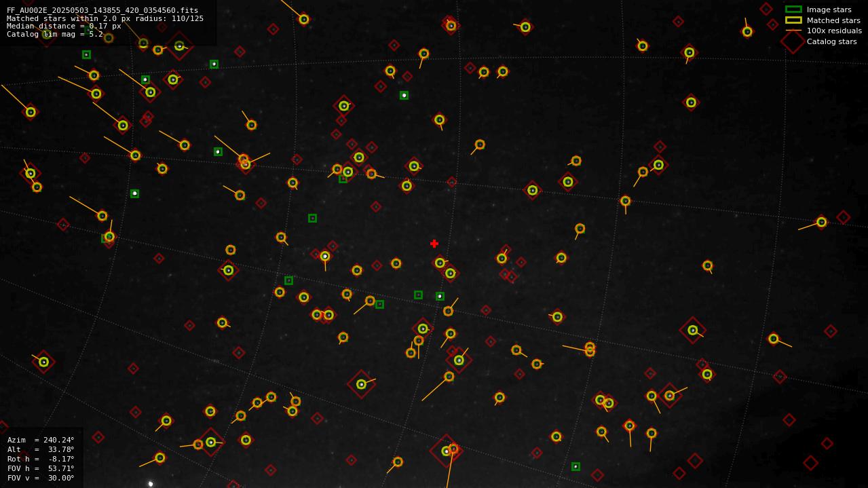
Task: Click the 'Catalog lim mag = 5.2' text
Action: [55, 34]
